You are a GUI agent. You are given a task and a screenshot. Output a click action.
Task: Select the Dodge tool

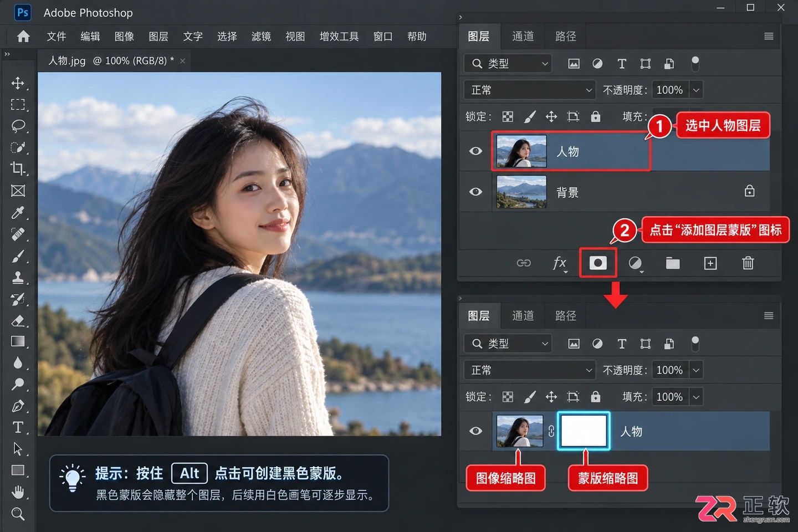pyautogui.click(x=18, y=384)
